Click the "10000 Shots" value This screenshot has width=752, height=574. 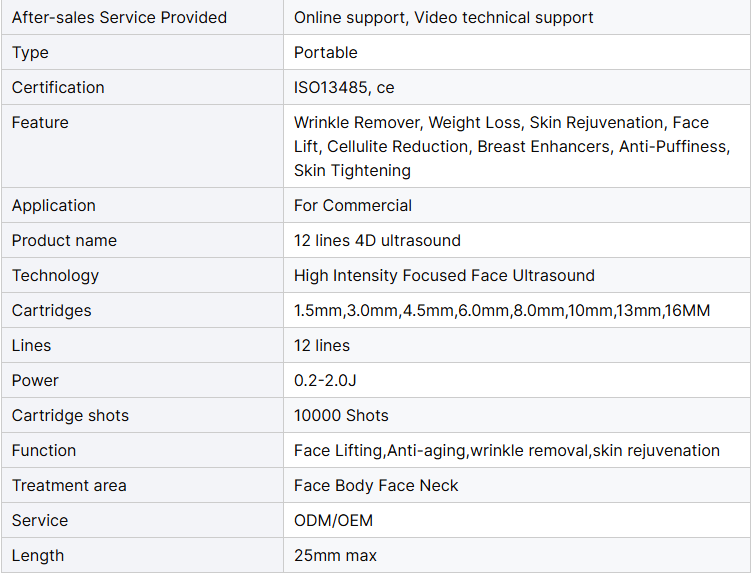point(341,415)
